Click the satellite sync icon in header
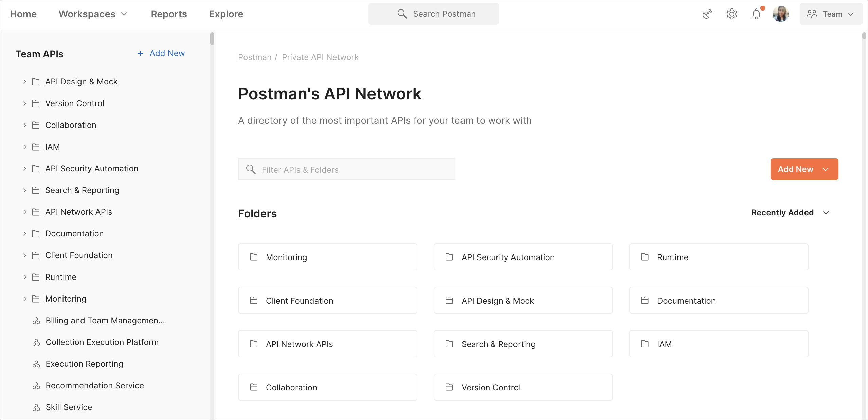Screen dimensions: 868x420 click(x=707, y=14)
